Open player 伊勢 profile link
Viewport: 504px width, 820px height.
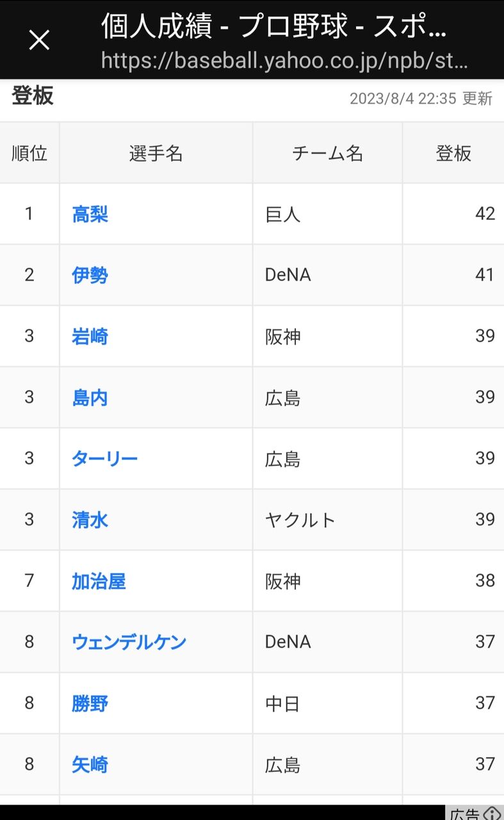click(x=90, y=275)
